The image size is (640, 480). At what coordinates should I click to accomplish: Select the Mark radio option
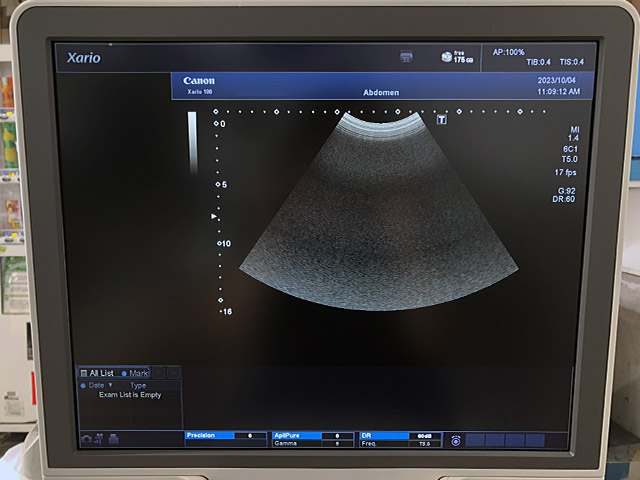click(125, 373)
